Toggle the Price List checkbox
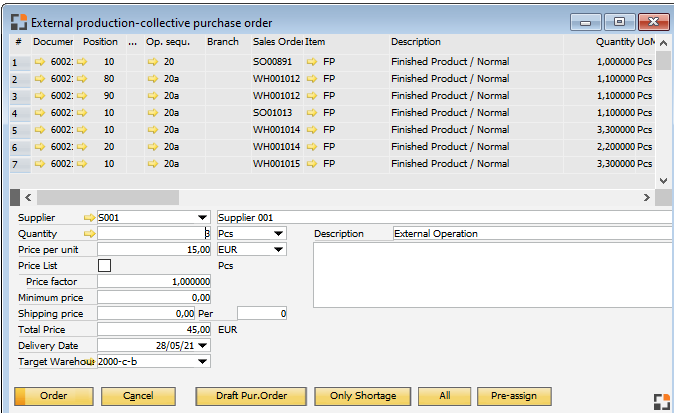The image size is (674, 413). pyautogui.click(x=104, y=265)
